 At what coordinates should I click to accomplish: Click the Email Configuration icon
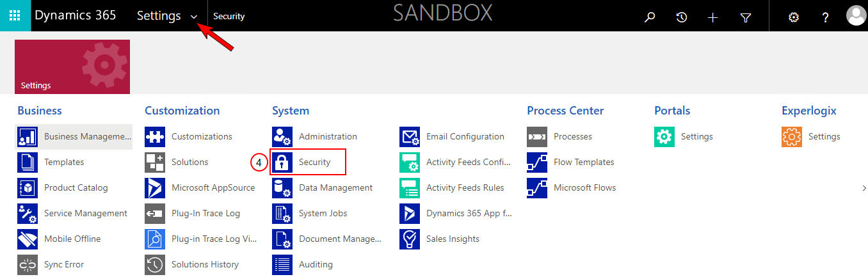410,137
